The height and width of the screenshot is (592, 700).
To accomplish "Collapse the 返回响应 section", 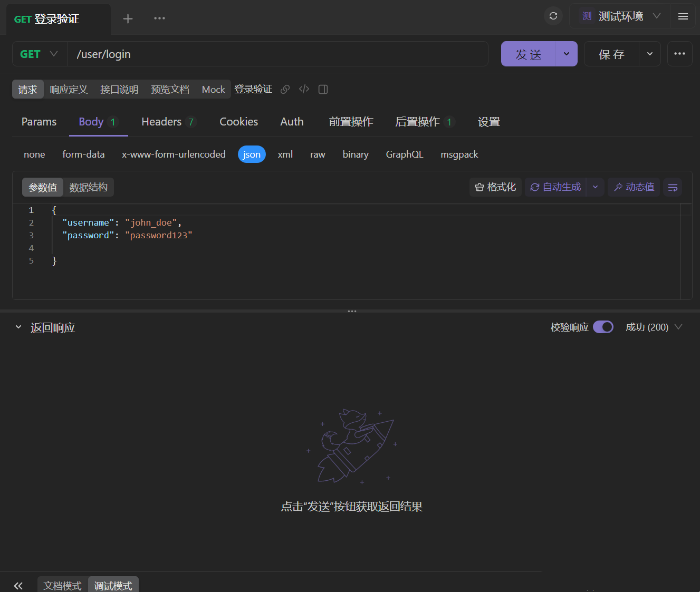I will click(18, 327).
